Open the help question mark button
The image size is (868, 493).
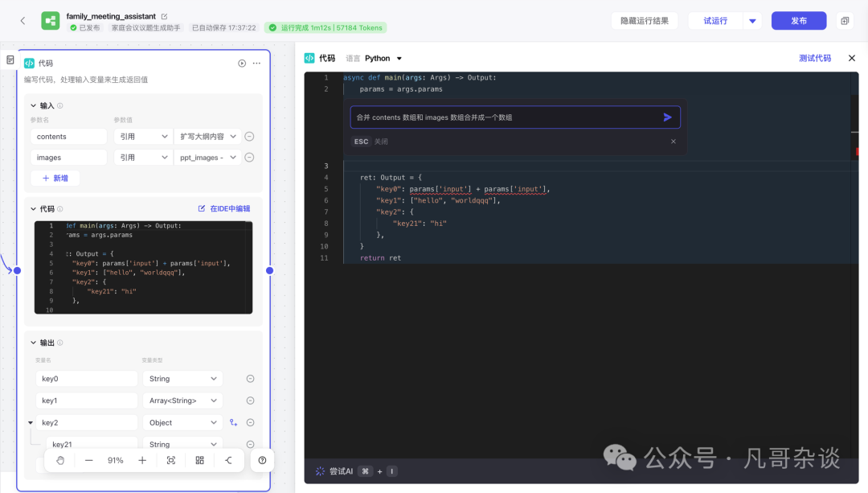pos(262,460)
